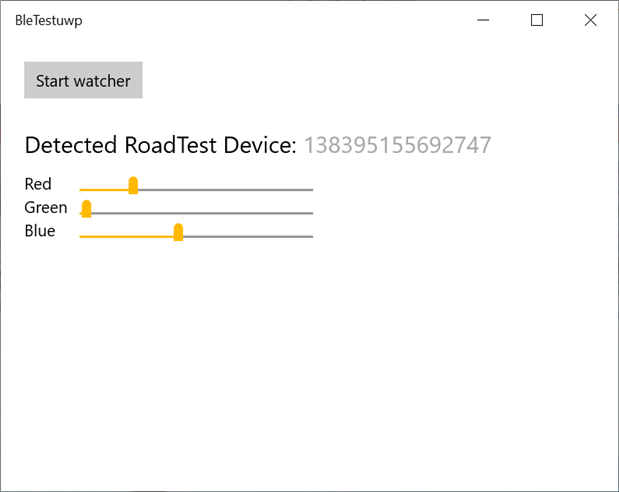Click the Red slider thumb
Screen dimensions: 619x492
point(133,185)
